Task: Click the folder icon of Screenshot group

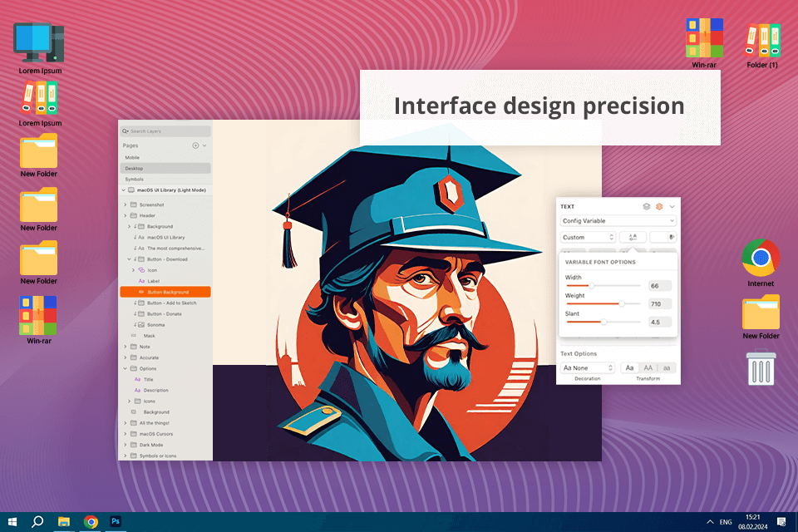Action: (x=134, y=204)
